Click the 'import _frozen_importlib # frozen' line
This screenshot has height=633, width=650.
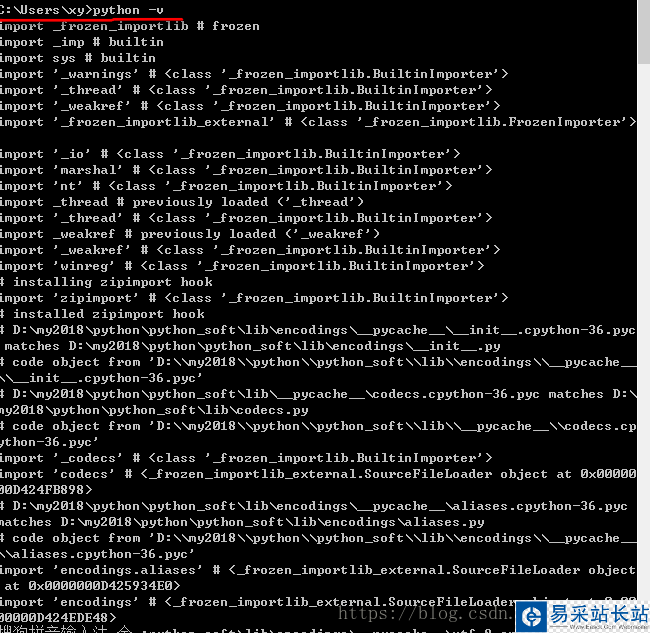[129, 26]
